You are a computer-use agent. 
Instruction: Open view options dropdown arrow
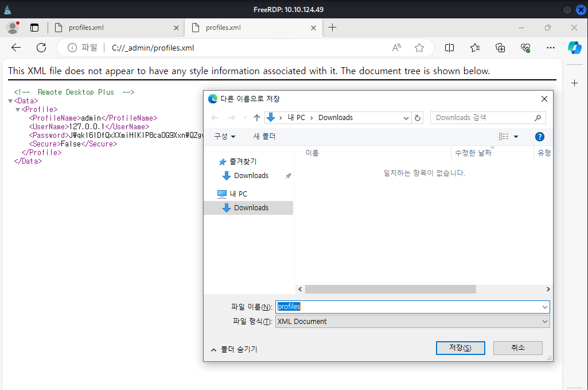coord(516,137)
